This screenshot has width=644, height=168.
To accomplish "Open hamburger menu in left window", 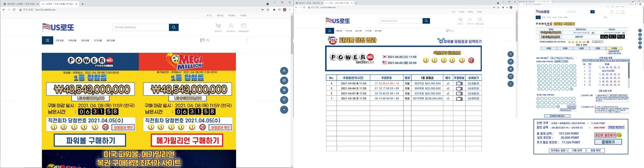I will tap(47, 40).
